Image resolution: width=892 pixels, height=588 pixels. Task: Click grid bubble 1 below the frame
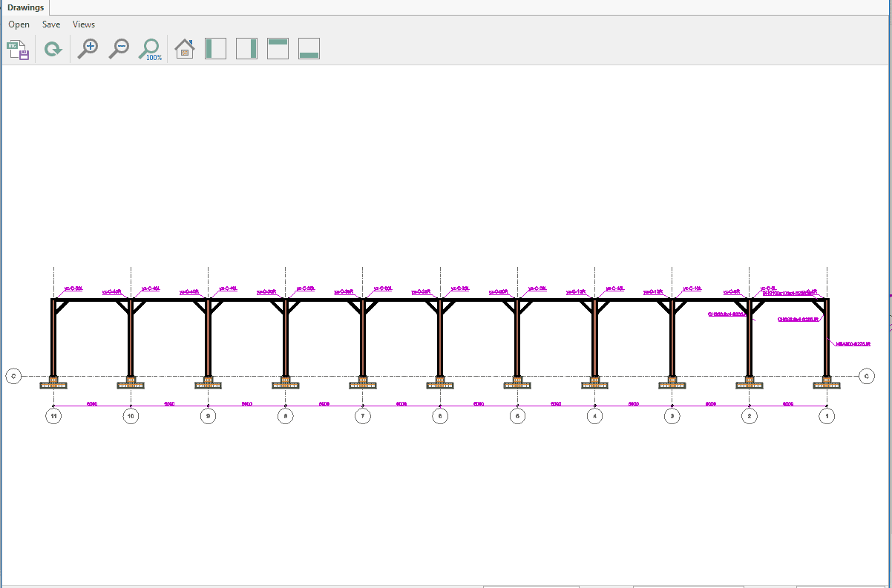(827, 417)
